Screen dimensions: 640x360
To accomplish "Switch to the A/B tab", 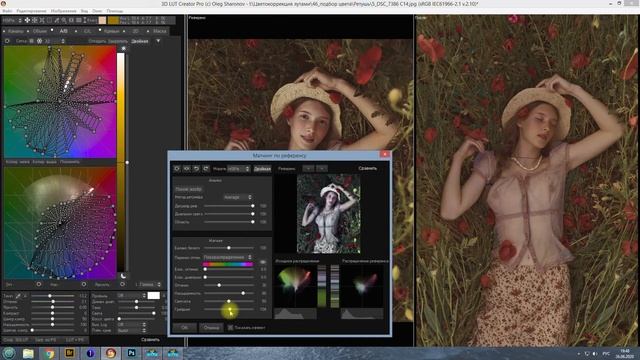I will (64, 31).
